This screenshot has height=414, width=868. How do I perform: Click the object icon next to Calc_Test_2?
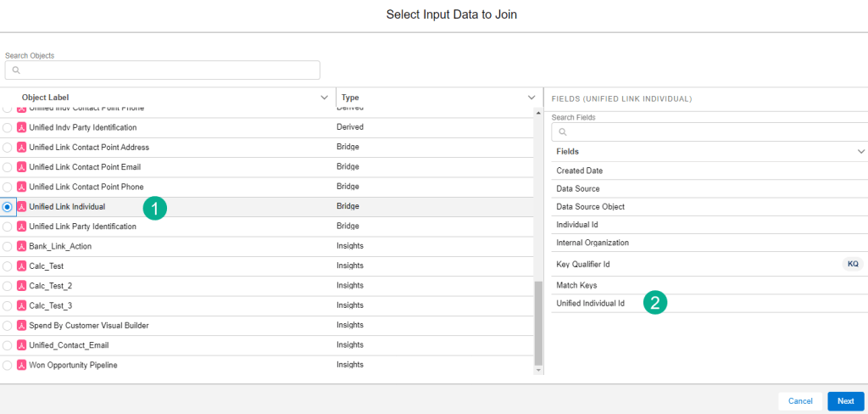coord(22,286)
